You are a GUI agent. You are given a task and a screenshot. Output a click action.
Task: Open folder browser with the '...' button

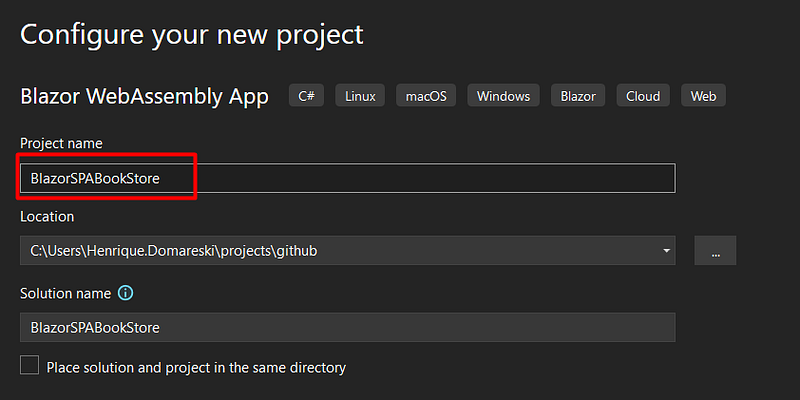(715, 251)
